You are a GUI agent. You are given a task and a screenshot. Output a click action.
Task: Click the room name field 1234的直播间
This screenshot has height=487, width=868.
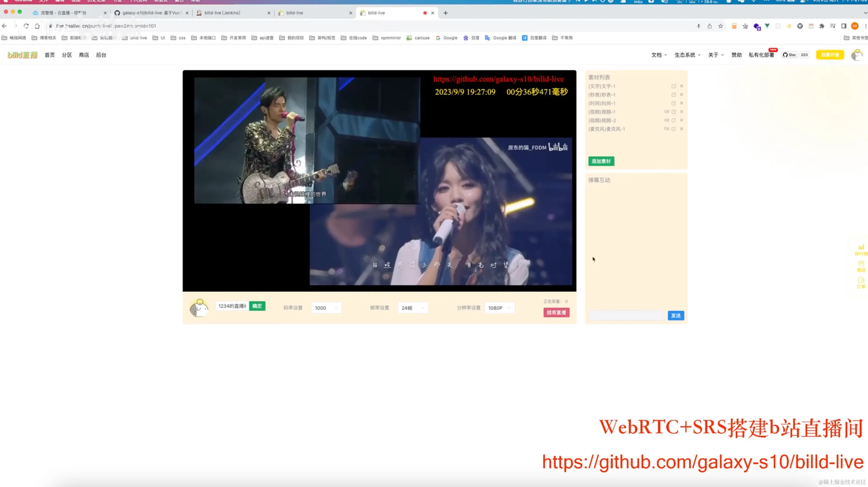pos(232,306)
